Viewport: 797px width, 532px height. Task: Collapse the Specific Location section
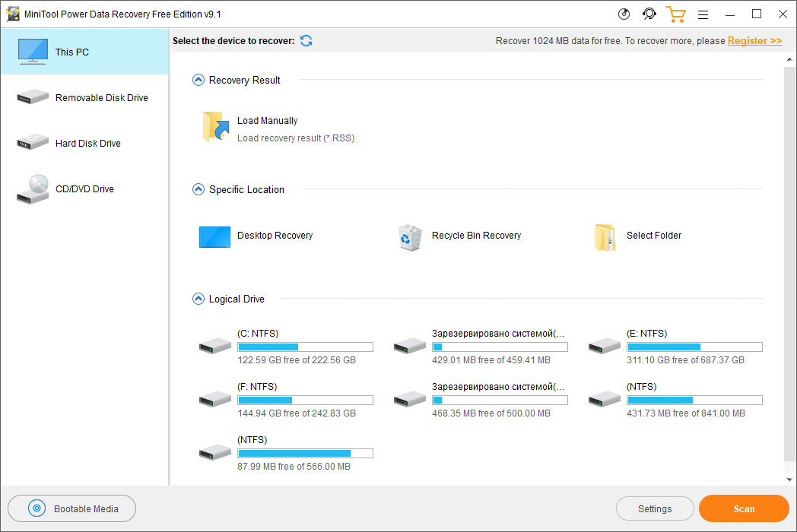[x=198, y=189]
